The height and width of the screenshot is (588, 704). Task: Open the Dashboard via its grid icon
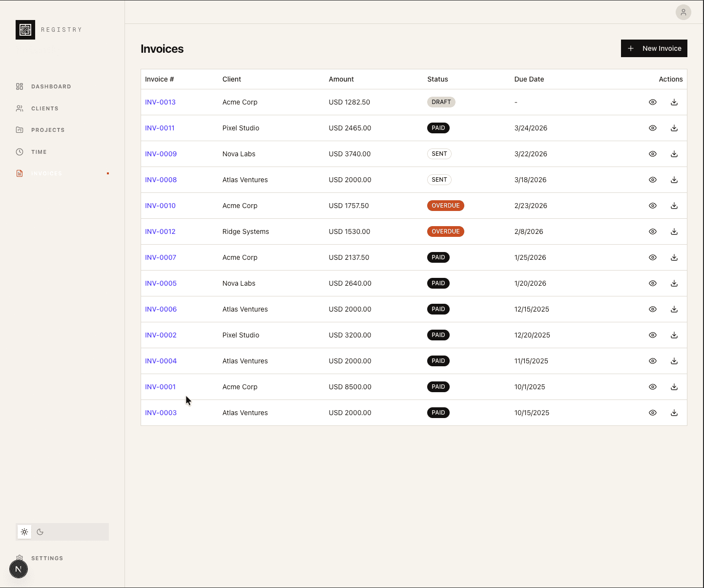pos(20,86)
